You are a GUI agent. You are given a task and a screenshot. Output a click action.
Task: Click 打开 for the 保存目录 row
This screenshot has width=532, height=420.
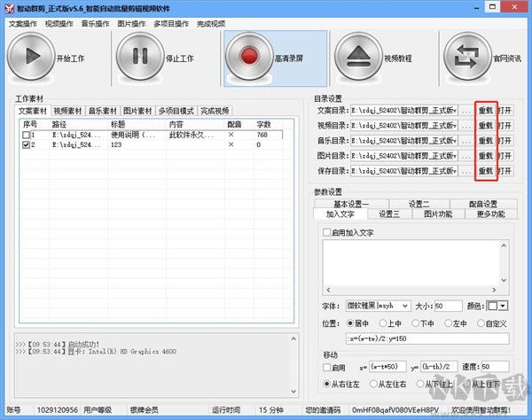pos(505,169)
